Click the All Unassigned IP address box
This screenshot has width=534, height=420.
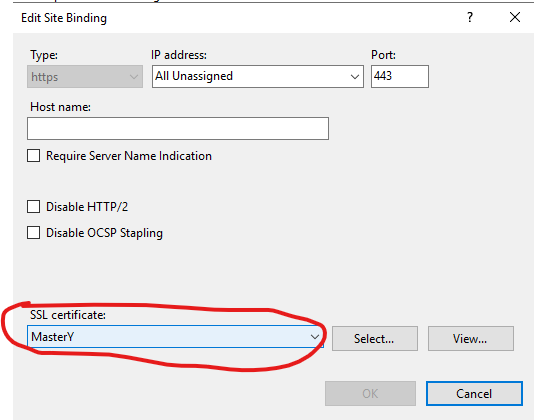[x=258, y=76]
